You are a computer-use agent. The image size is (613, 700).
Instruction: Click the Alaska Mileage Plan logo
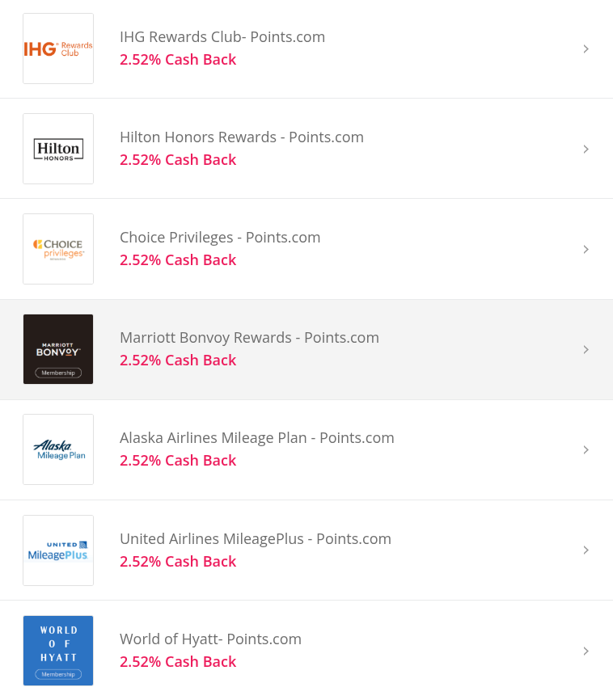(58, 449)
